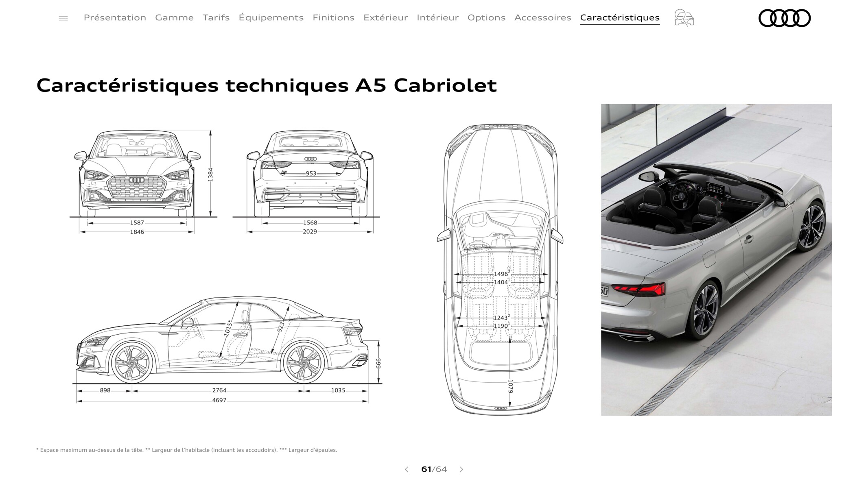Viewport: 868px width, 488px height.
Task: Click the overall length value 4697
Action: pos(219,401)
